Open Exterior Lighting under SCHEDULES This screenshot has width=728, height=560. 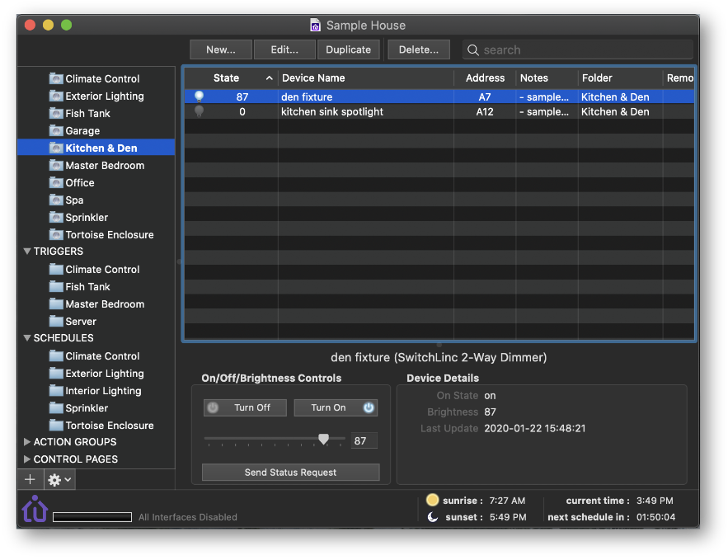point(105,374)
